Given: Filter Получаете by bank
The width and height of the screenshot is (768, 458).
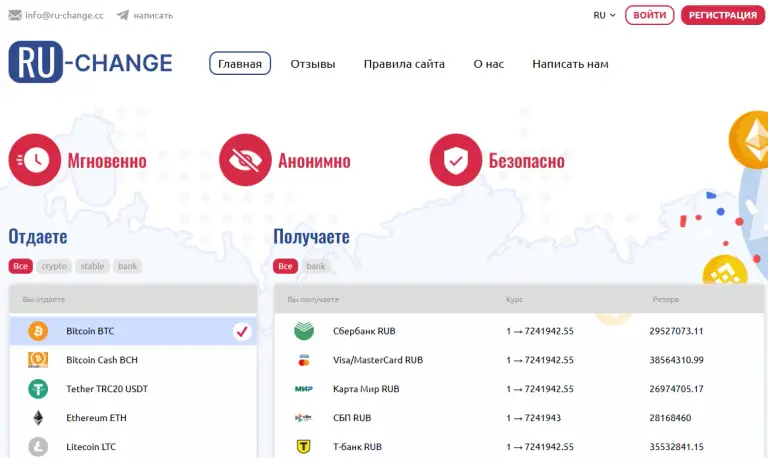Looking at the screenshot, I should pos(316,266).
